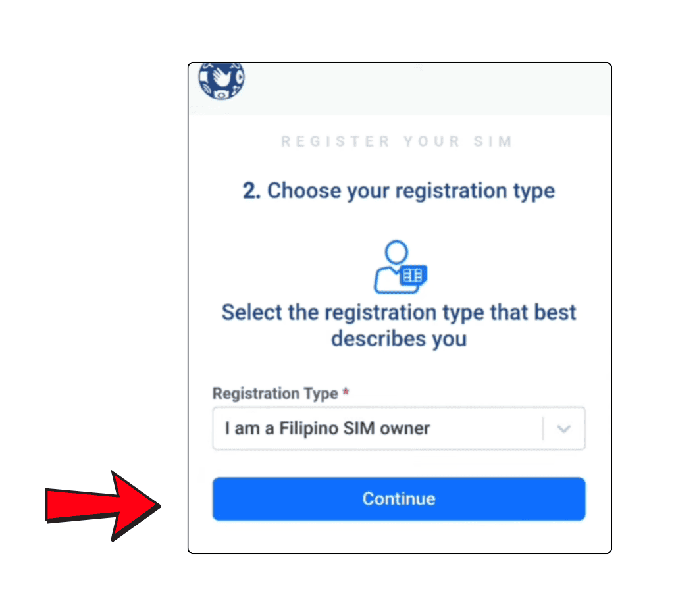Click the words "describes you" in the subtitle
This screenshot has height=616, width=674.
pyautogui.click(x=399, y=339)
